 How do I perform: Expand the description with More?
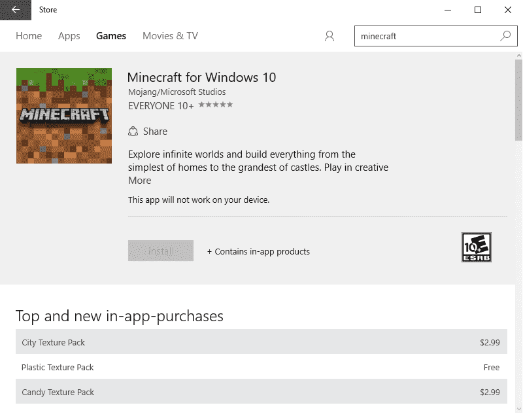tap(139, 181)
